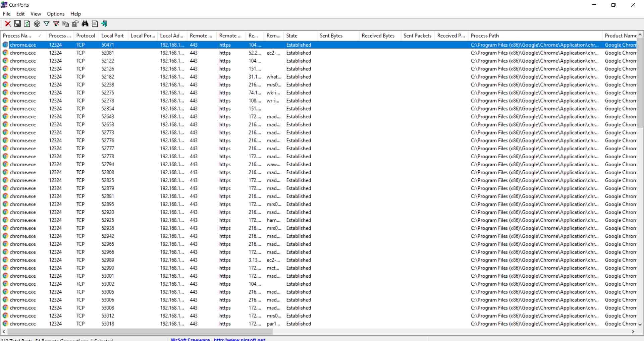The height and width of the screenshot is (341, 644).
Task: Click the vertical scrollbar down arrow
Action: point(640,324)
